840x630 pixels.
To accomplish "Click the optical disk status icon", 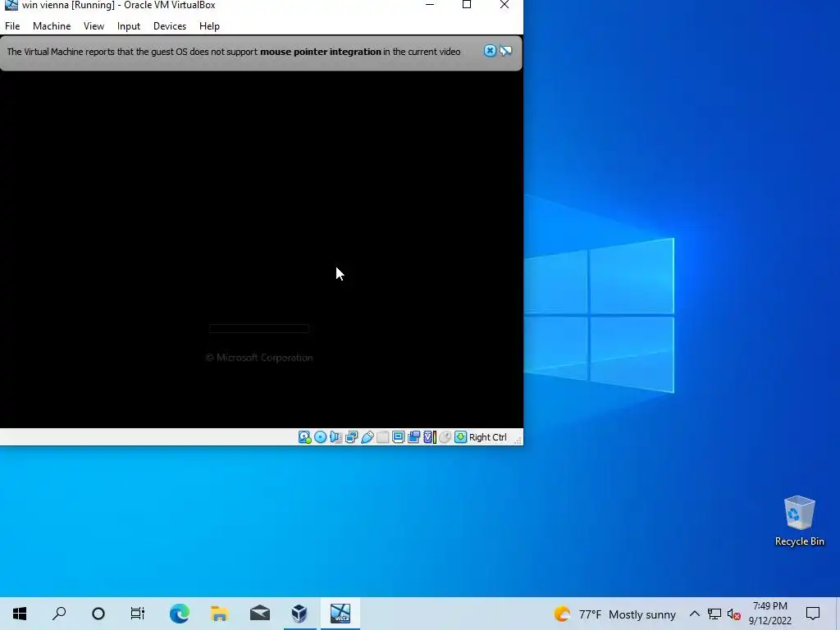I will click(321, 437).
